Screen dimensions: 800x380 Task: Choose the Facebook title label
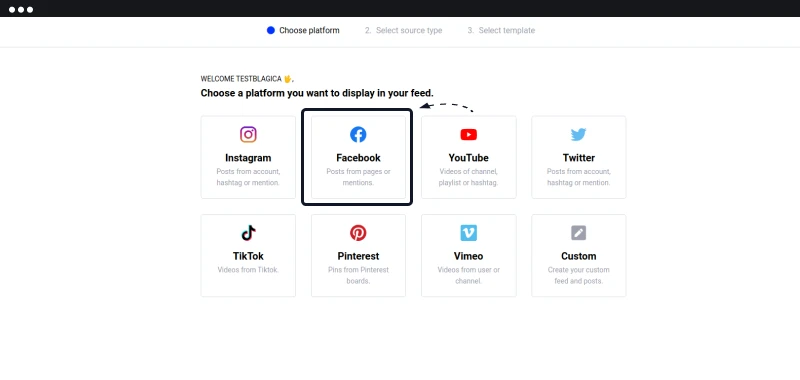[x=358, y=158]
